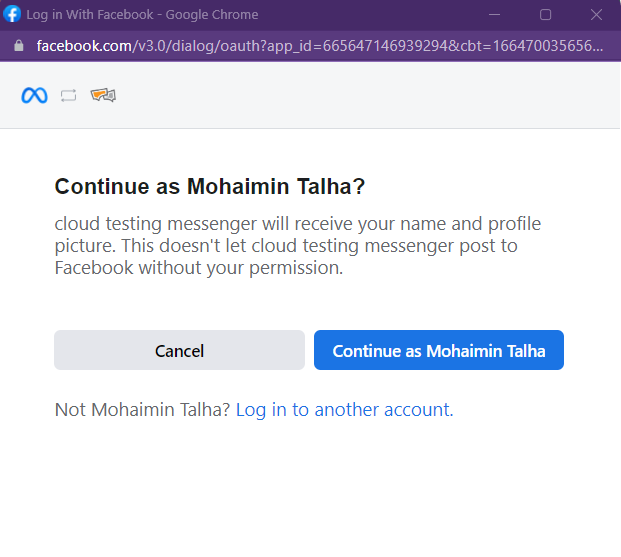Image resolution: width=621 pixels, height=557 pixels.
Task: Minimize the Log in With Facebook window
Action: pos(494,15)
